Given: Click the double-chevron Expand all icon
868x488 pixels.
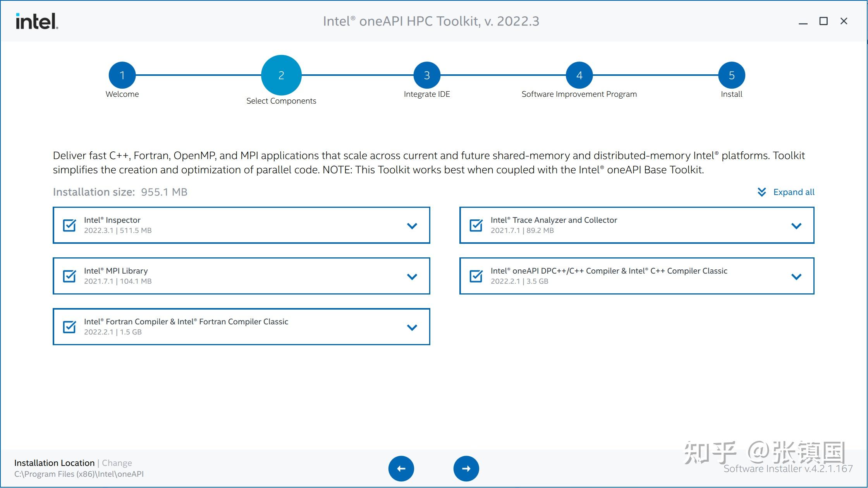Looking at the screenshot, I should (761, 192).
